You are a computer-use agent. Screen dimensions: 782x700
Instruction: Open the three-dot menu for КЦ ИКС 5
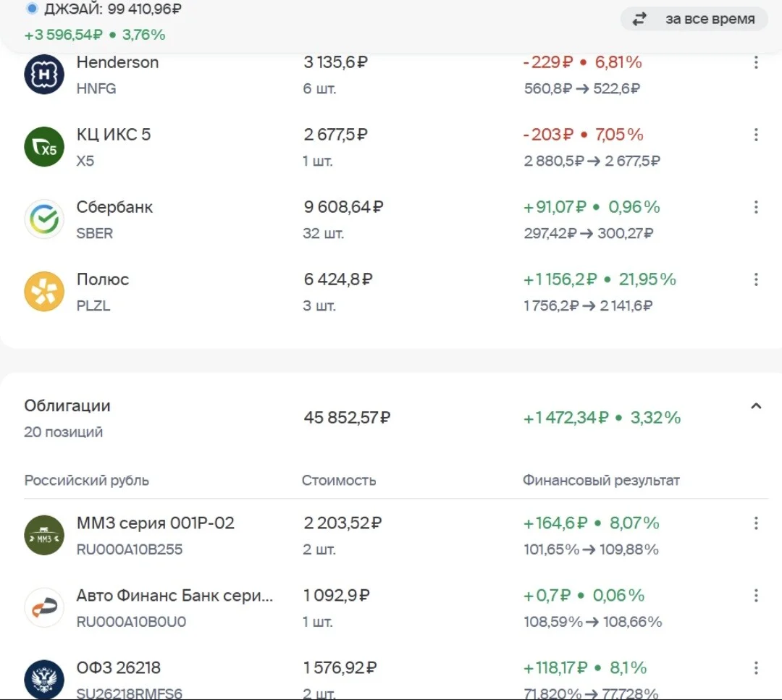pyautogui.click(x=756, y=135)
